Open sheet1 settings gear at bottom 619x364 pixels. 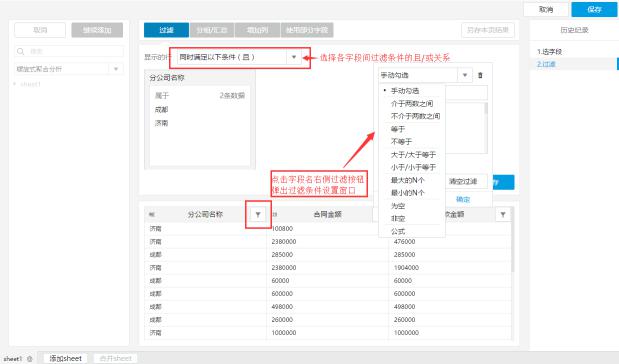(x=30, y=359)
